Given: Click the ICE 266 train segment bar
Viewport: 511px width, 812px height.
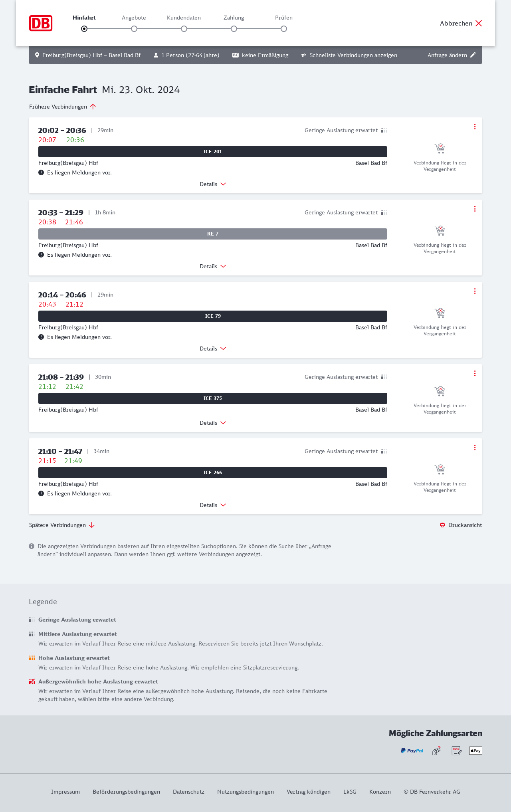Looking at the screenshot, I should [x=213, y=473].
